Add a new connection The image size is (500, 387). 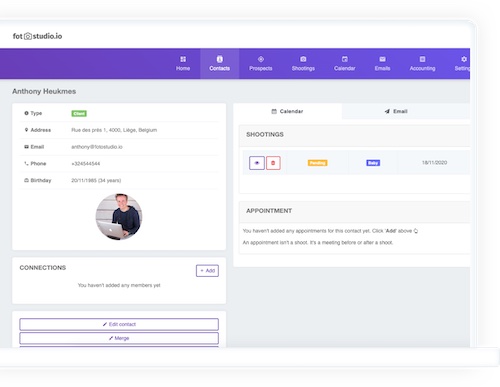(207, 271)
